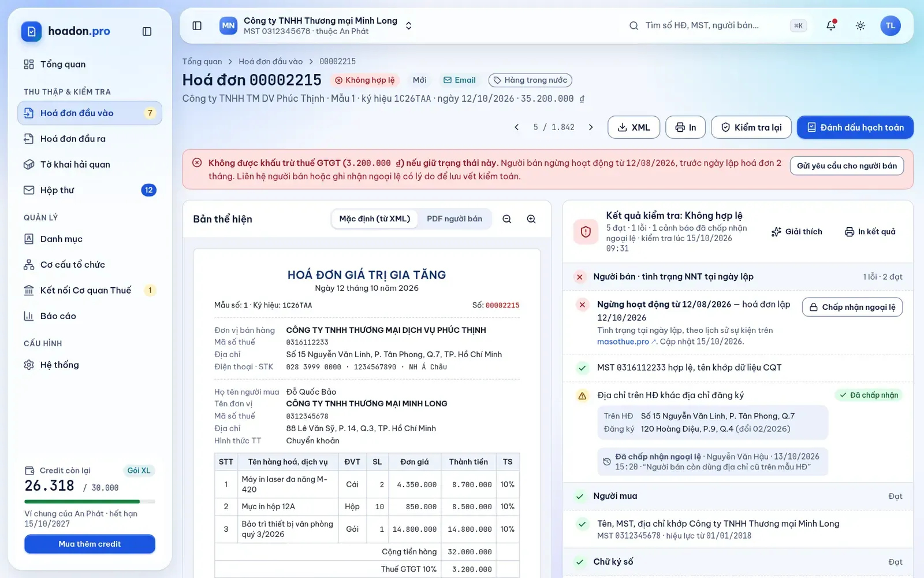Screen dimensions: 924x578
Task: Click Đánh dấu hạch toán button
Action: (x=855, y=127)
